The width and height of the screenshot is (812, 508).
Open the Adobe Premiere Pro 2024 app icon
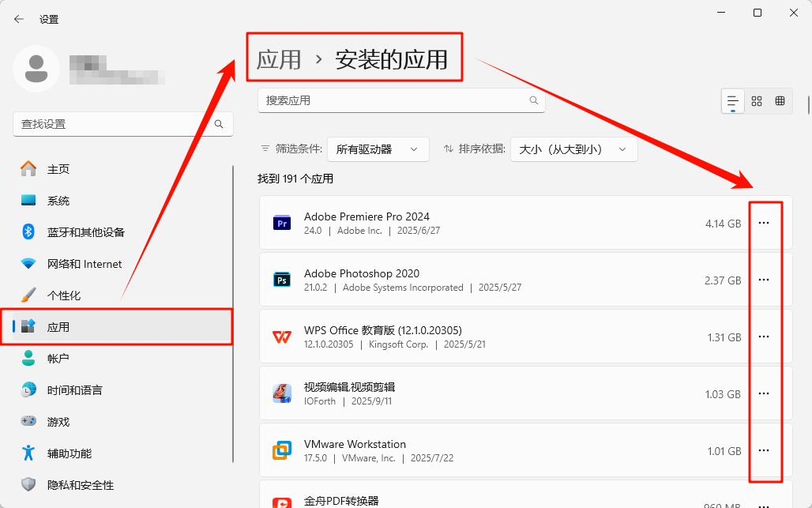[x=282, y=223]
